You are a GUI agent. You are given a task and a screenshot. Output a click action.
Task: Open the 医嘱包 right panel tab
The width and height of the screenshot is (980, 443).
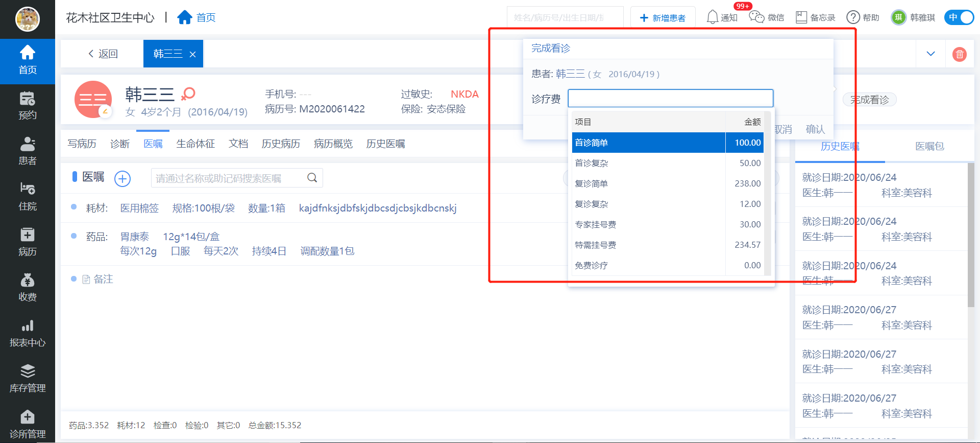(x=929, y=146)
